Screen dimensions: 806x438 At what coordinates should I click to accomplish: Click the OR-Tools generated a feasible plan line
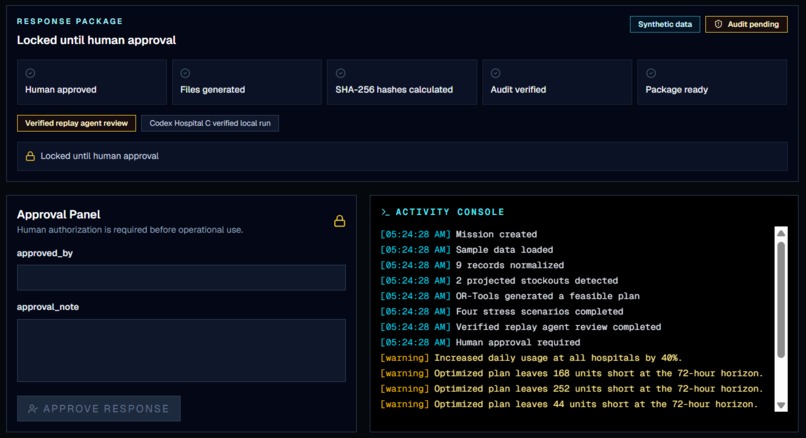[510, 296]
